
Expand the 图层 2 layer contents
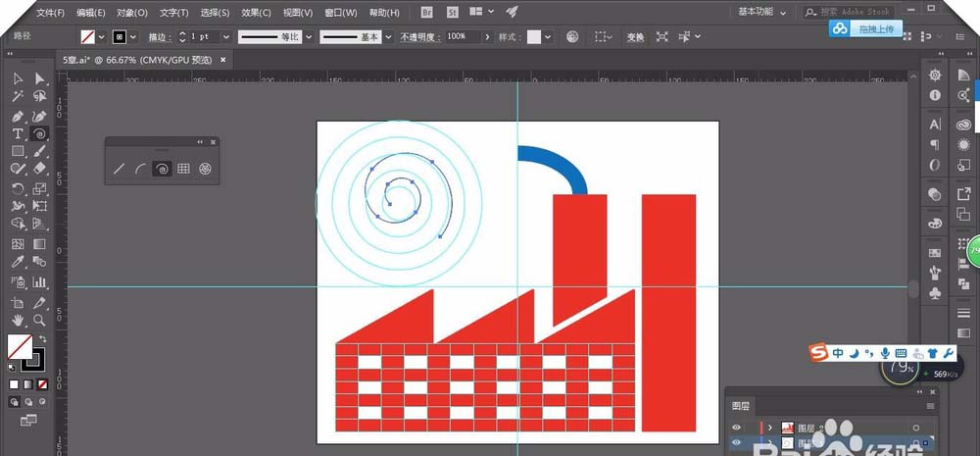point(770,428)
